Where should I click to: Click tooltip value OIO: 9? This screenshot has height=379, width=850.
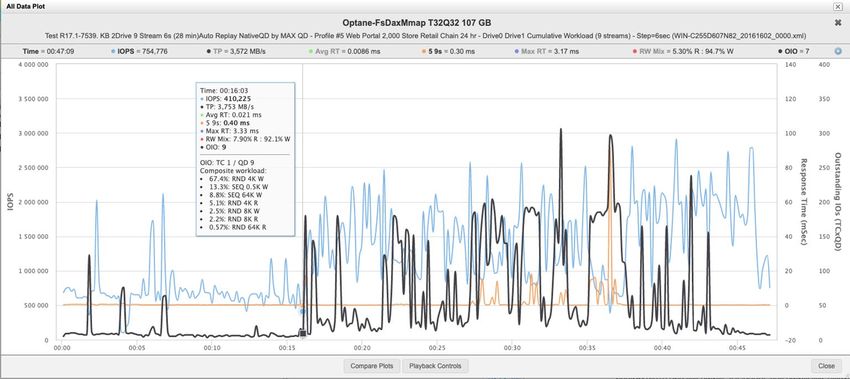(x=214, y=147)
